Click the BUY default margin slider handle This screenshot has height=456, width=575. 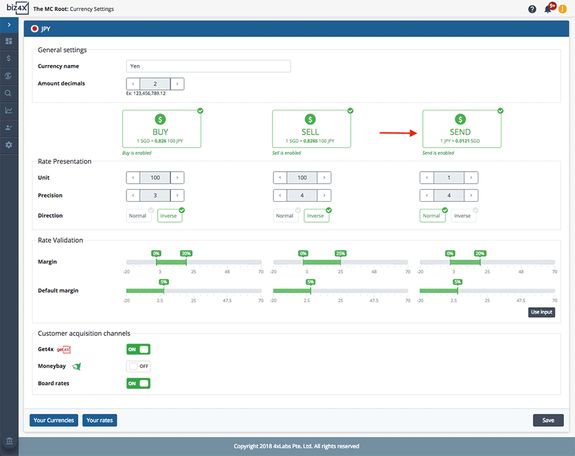164,291
